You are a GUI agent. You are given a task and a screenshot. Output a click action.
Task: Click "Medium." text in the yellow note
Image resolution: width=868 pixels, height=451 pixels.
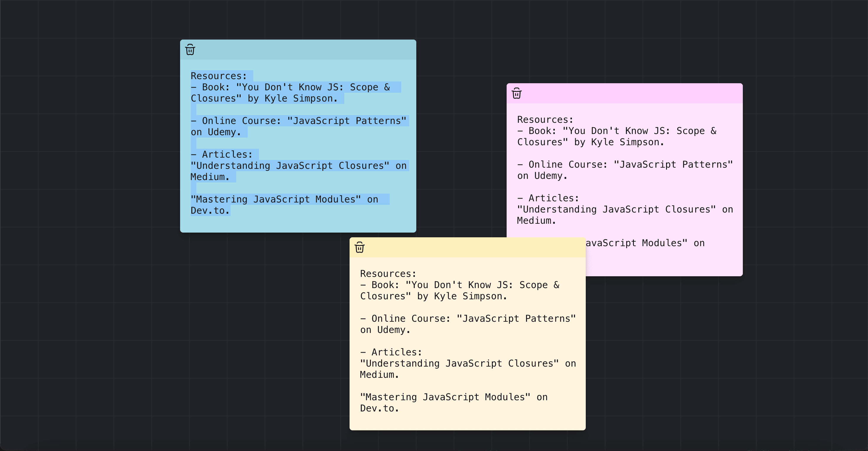pos(379,375)
